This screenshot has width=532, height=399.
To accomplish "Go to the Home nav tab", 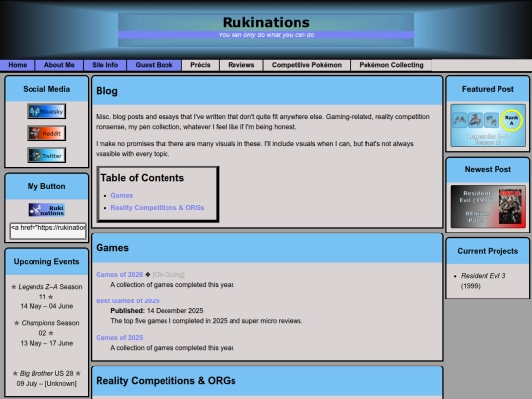I will coord(18,65).
